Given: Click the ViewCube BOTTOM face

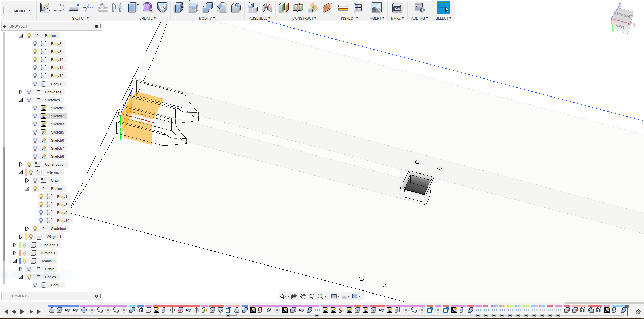Looking at the screenshot, I should 623,15.
